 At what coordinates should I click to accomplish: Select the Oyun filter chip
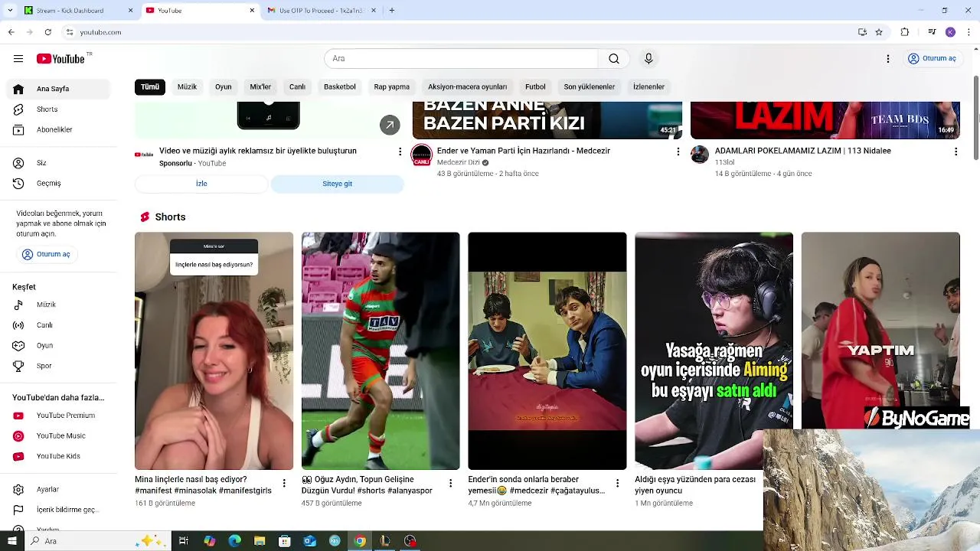(x=224, y=87)
